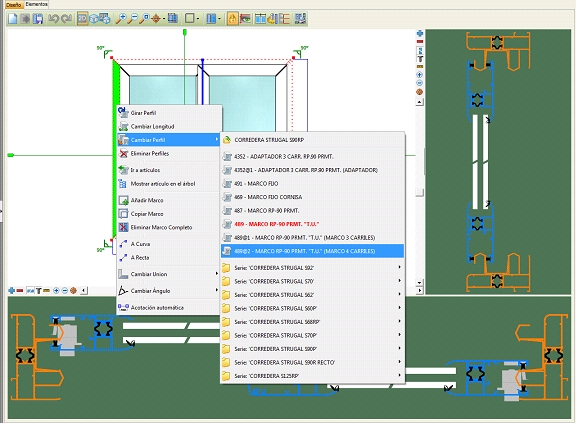Expand the Cambiar Ángulo submenu
The width and height of the screenshot is (578, 423).
(x=170, y=291)
